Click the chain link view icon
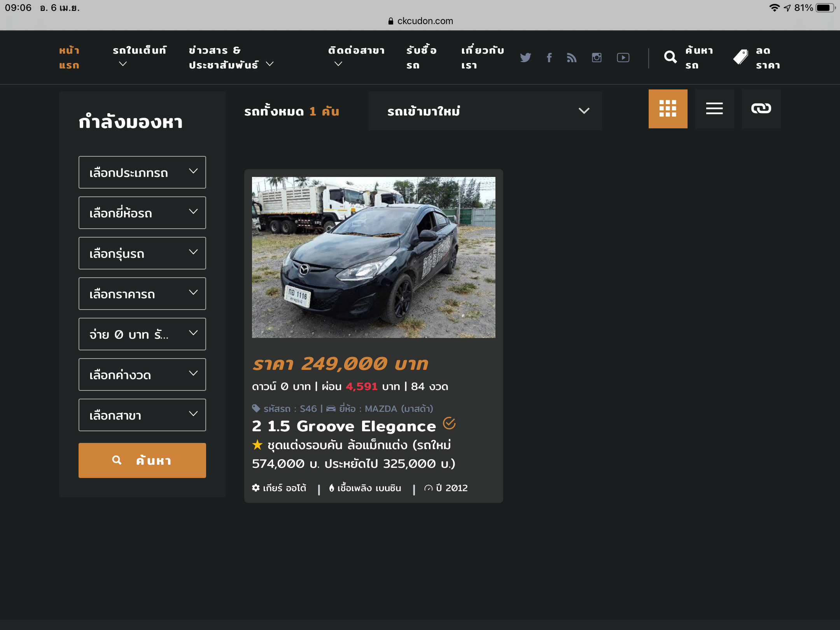The height and width of the screenshot is (630, 840). click(x=761, y=109)
